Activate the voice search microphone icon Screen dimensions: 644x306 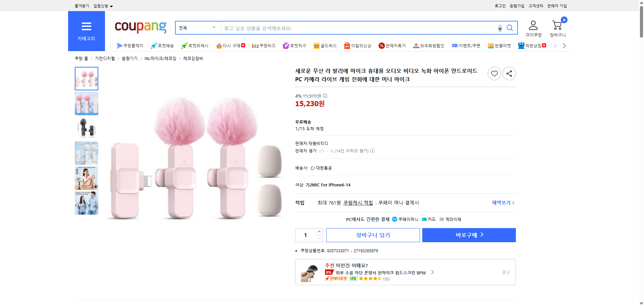[499, 28]
